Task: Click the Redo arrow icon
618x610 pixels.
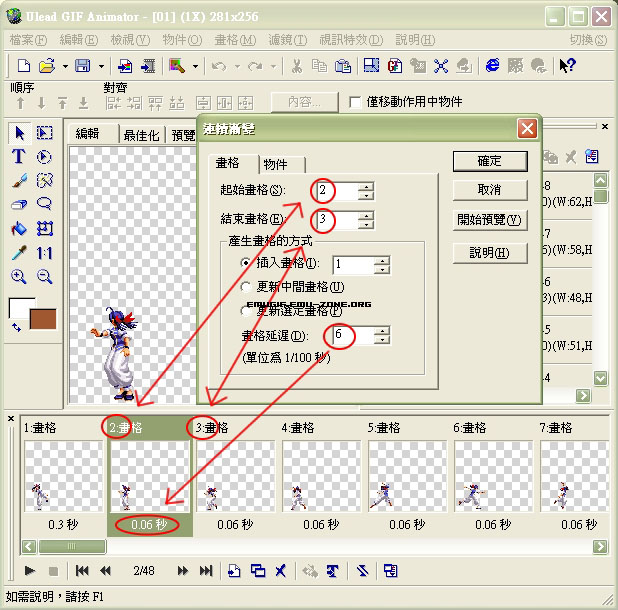Action: (x=255, y=66)
